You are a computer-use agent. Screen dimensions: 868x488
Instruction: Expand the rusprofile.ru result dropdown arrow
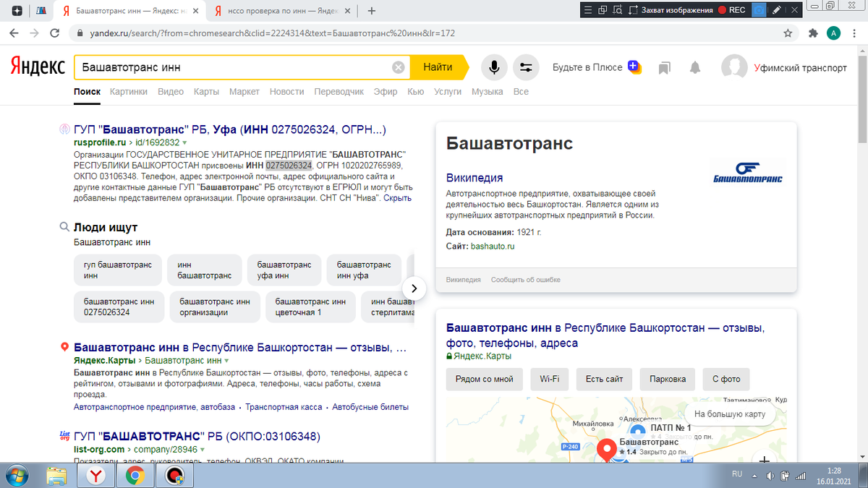(184, 143)
